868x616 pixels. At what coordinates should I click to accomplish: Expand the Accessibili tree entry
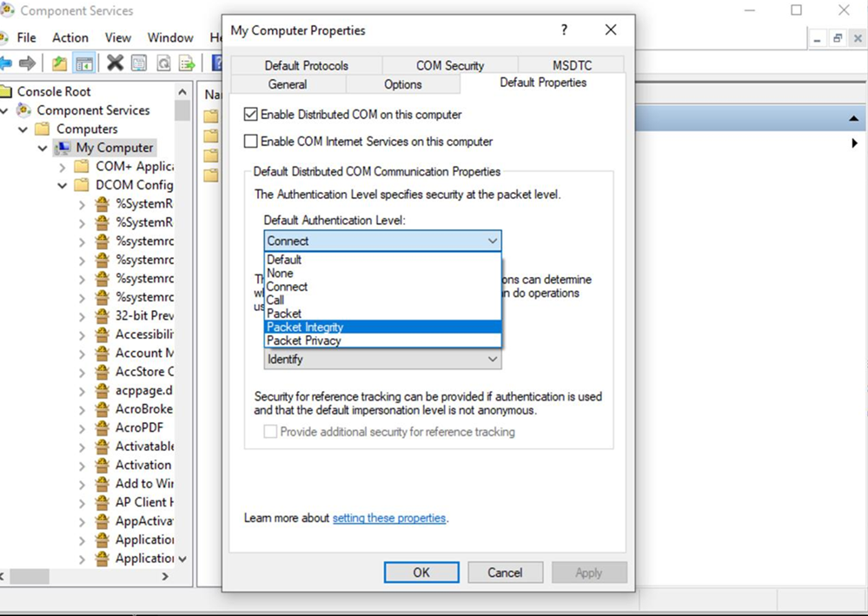pos(82,334)
